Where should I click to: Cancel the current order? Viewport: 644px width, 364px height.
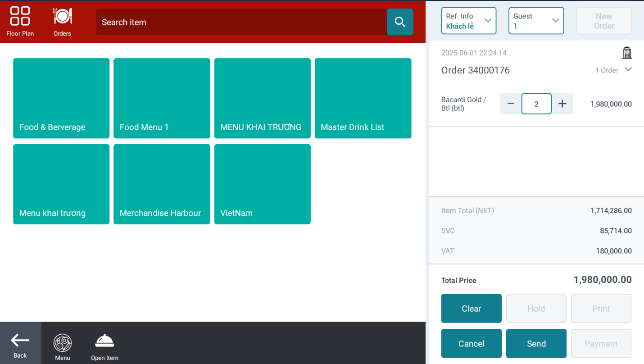471,343
